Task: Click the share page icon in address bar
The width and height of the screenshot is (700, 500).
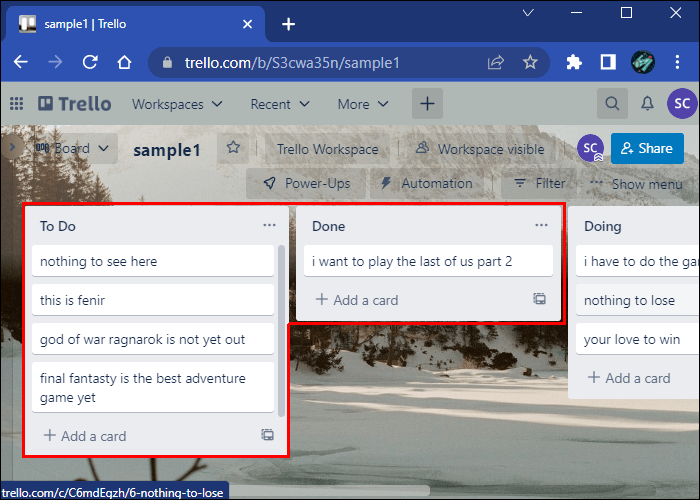Action: 496,62
